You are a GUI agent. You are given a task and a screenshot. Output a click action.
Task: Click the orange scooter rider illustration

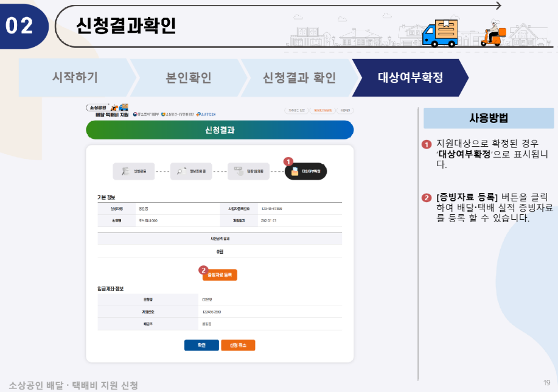click(492, 34)
